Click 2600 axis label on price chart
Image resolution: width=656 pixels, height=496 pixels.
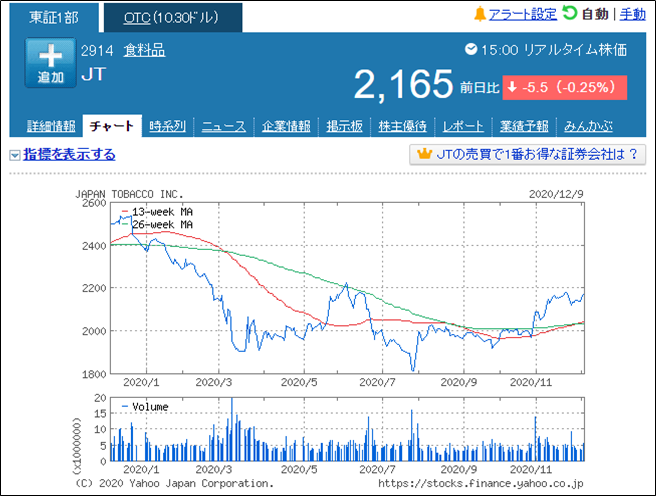tap(94, 203)
